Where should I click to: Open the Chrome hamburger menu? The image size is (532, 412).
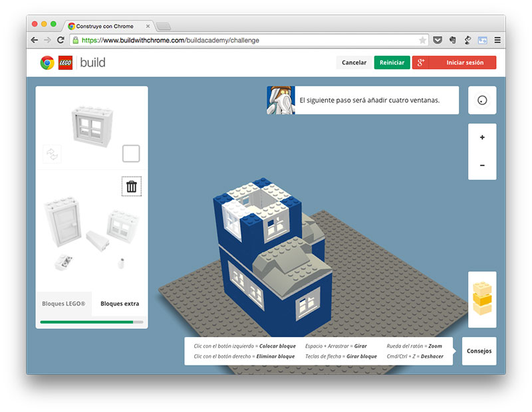pyautogui.click(x=497, y=40)
